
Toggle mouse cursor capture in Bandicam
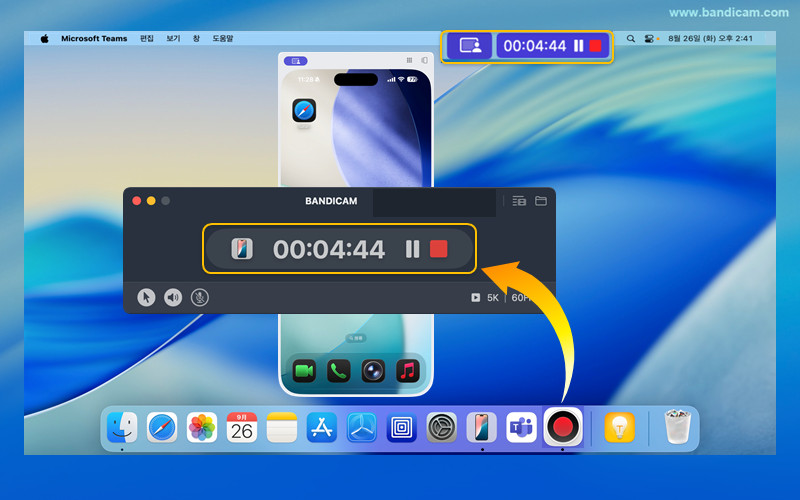pyautogui.click(x=146, y=297)
